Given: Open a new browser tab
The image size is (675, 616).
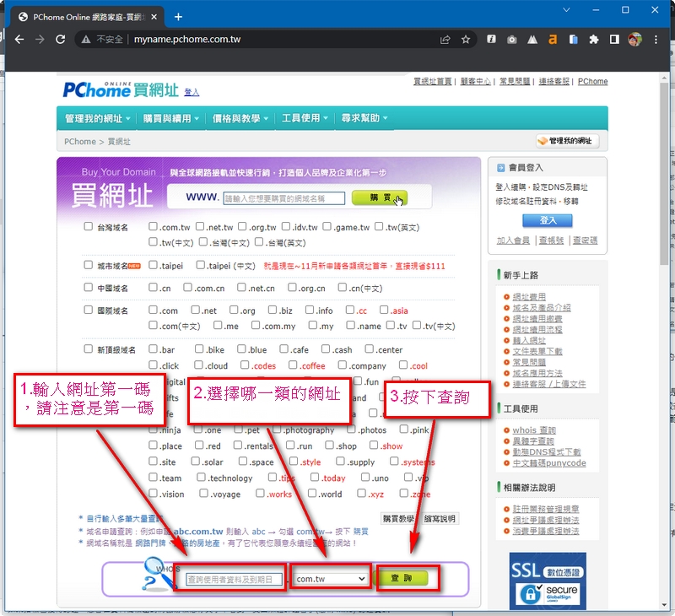Looking at the screenshot, I should tap(178, 16).
